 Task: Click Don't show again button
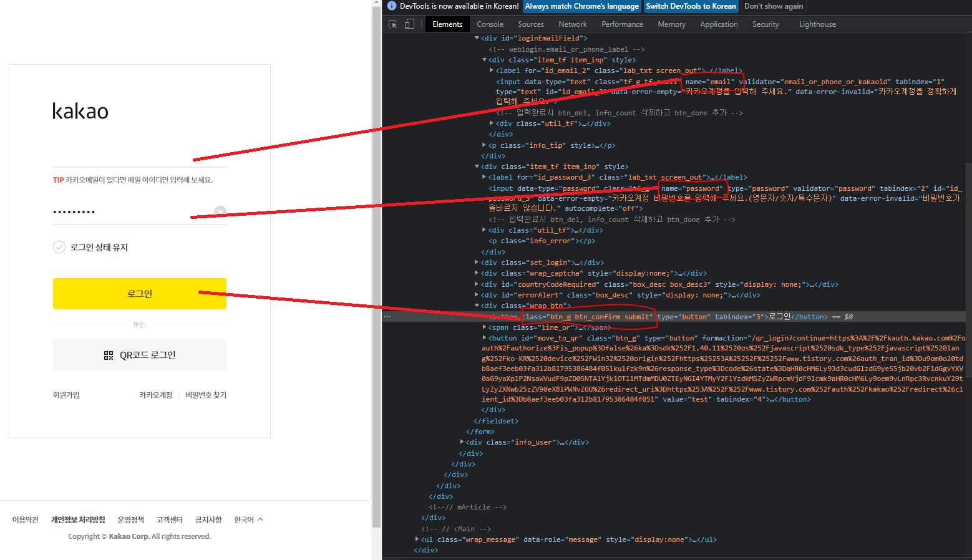[x=774, y=6]
